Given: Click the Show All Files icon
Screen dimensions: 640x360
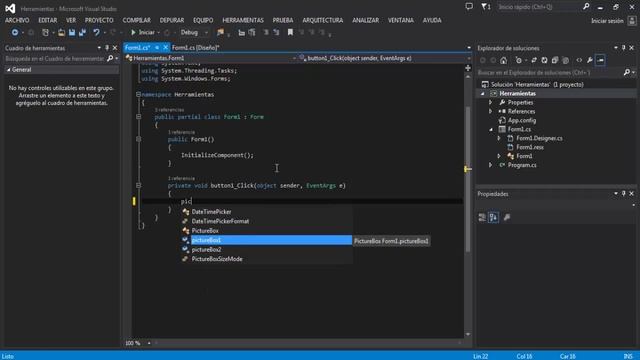Looking at the screenshot, I should [x=566, y=60].
